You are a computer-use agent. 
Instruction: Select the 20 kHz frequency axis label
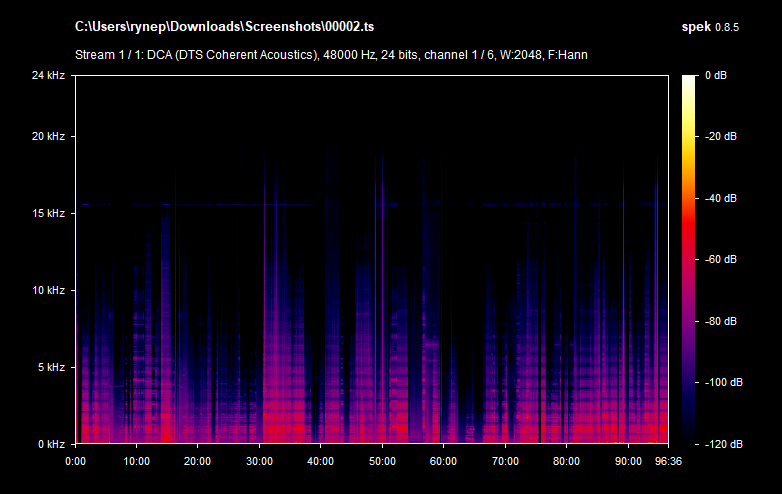coord(47,136)
